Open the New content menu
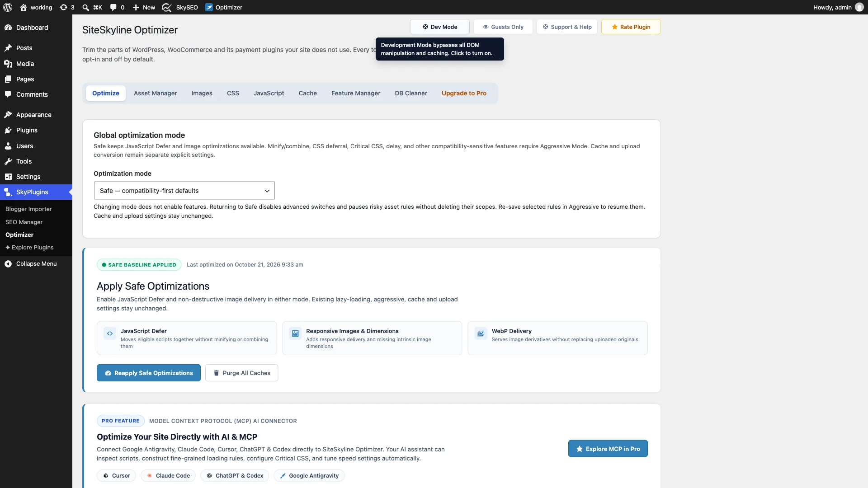868x488 pixels. point(143,7)
